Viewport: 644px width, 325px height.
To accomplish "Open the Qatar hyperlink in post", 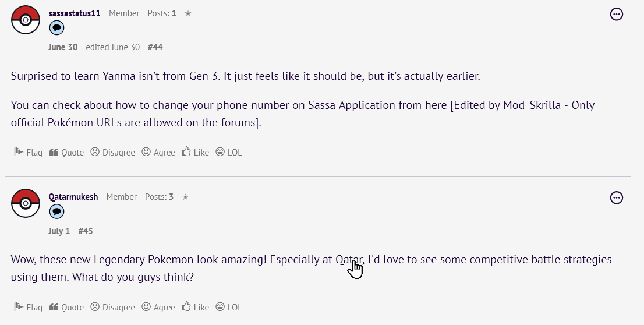I will [x=349, y=260].
